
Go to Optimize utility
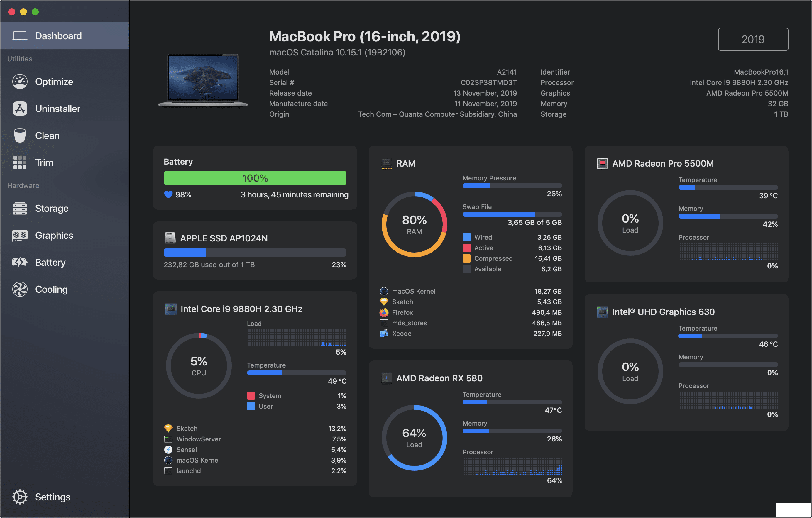coord(65,82)
